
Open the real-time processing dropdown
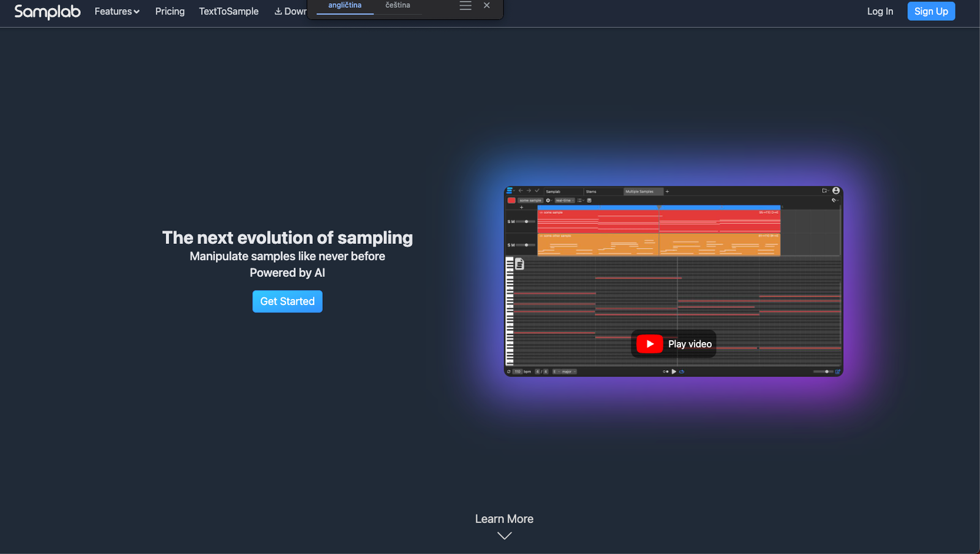click(564, 200)
